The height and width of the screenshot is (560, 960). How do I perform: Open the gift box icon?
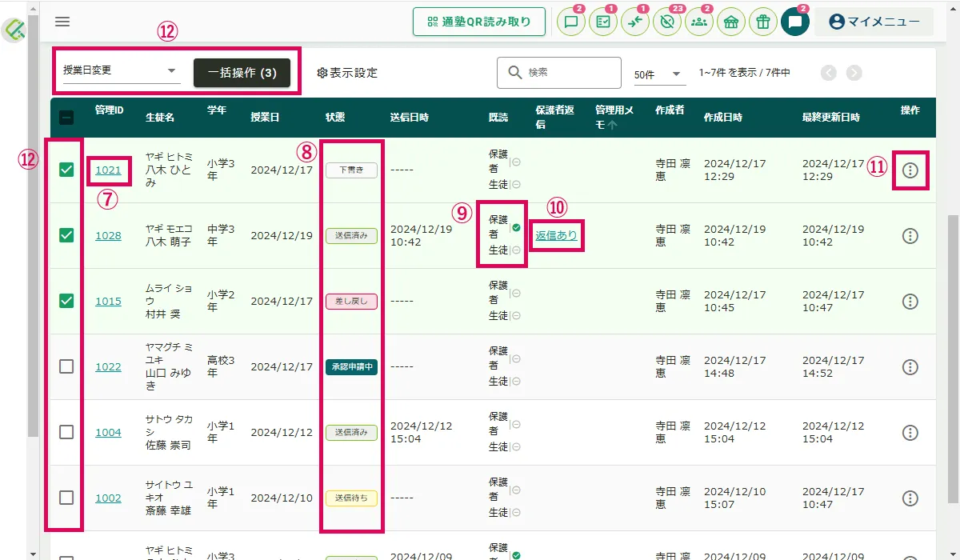point(763,22)
